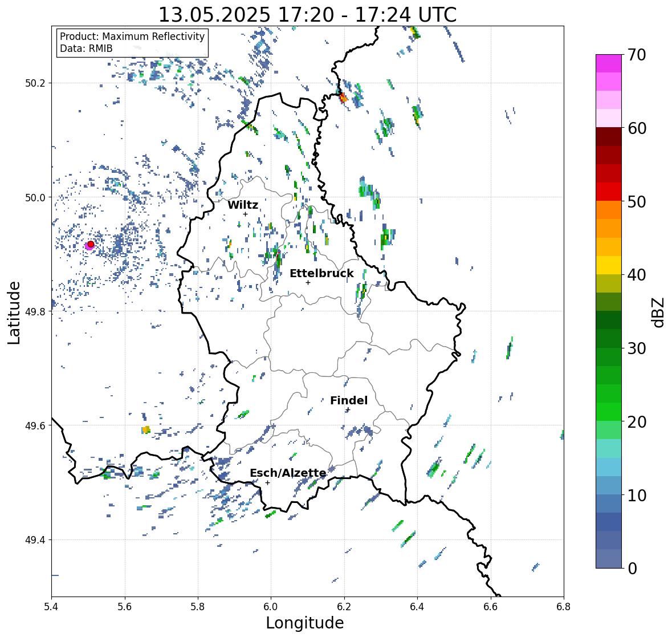The width and height of the screenshot is (672, 637).
Task: Click the 5.6 longitude tick label
Action: [125, 606]
